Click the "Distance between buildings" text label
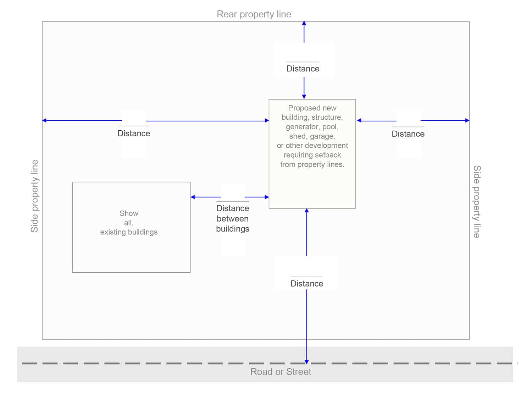 pyautogui.click(x=233, y=218)
